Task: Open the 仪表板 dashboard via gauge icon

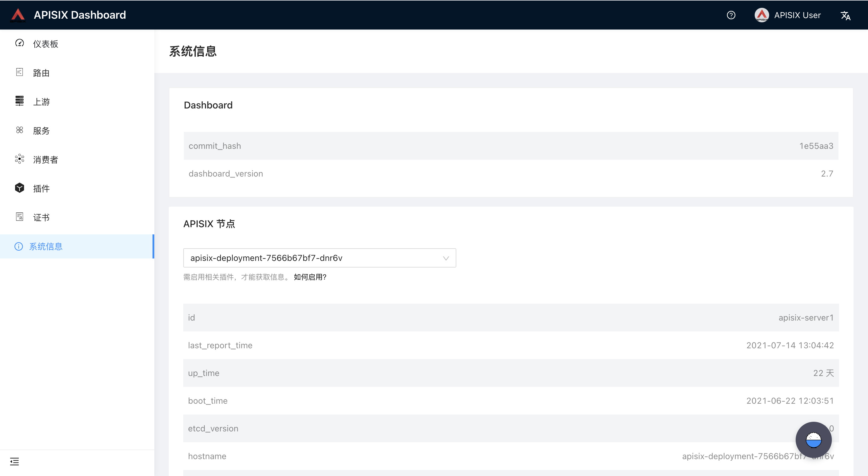Action: (x=19, y=43)
